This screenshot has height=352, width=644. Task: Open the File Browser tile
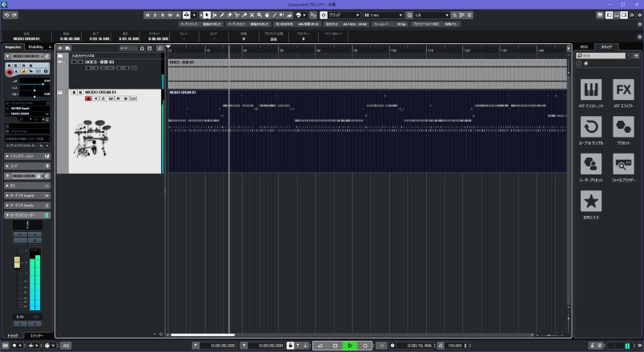coord(623,165)
